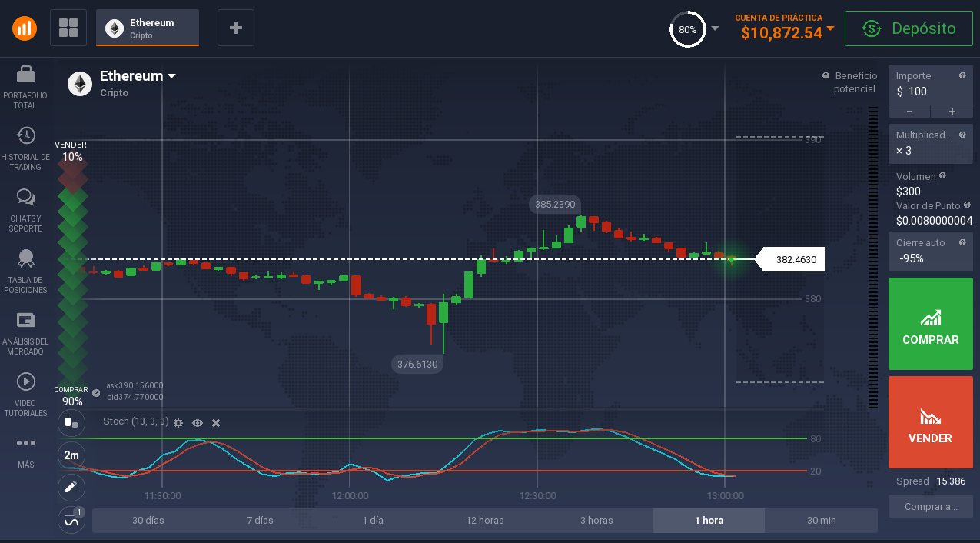Click the help icon beside Valor de Punto
980x543 pixels.
(967, 205)
